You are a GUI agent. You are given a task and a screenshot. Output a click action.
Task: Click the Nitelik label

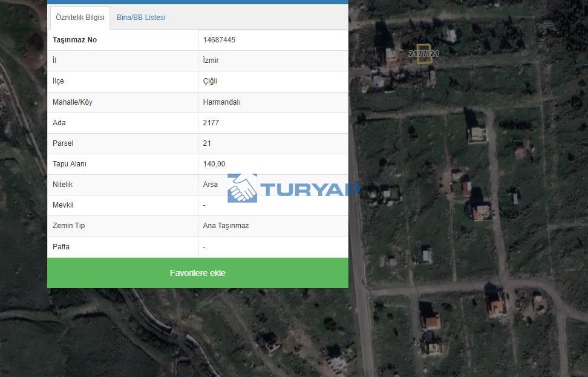point(62,185)
